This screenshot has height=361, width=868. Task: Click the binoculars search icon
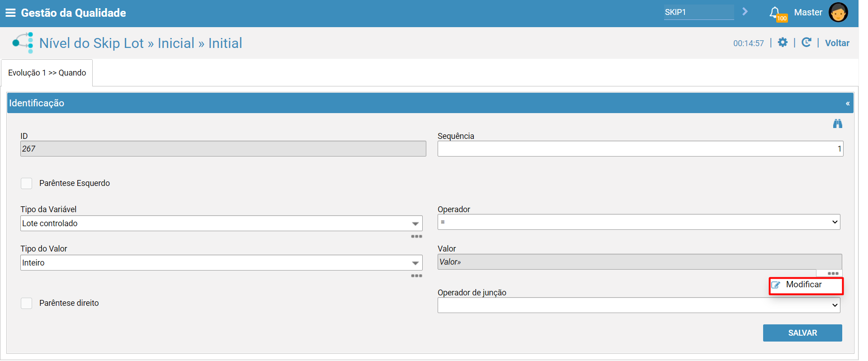pos(838,123)
